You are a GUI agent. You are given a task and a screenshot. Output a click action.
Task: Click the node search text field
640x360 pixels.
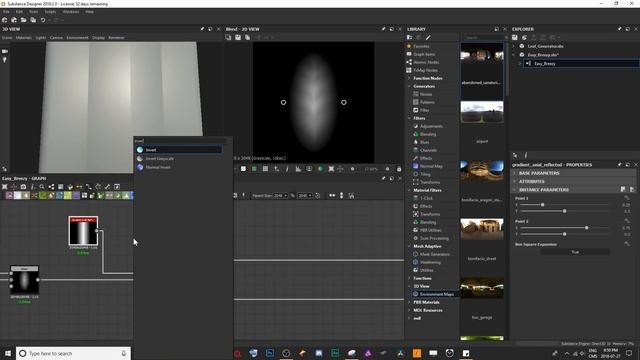tap(180, 141)
